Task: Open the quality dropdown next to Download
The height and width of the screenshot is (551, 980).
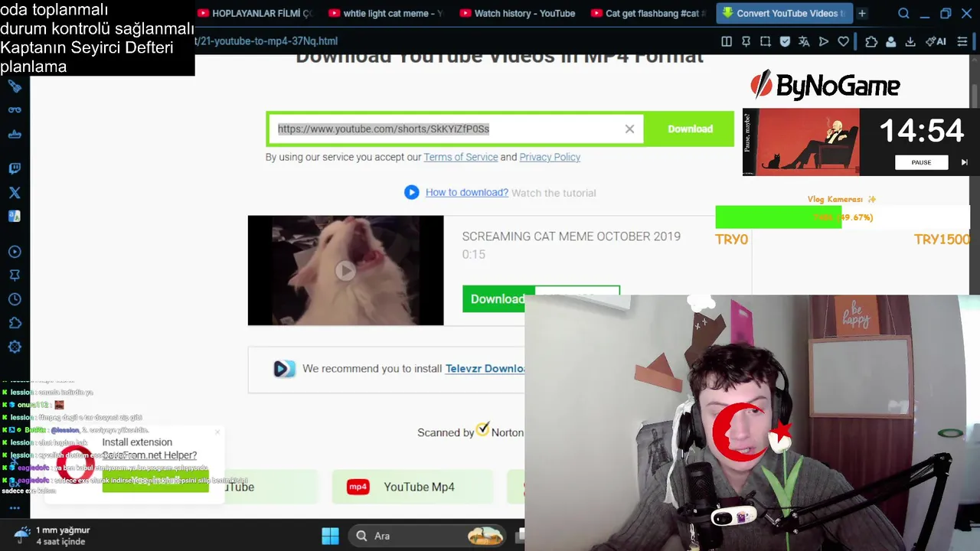Action: (576, 291)
